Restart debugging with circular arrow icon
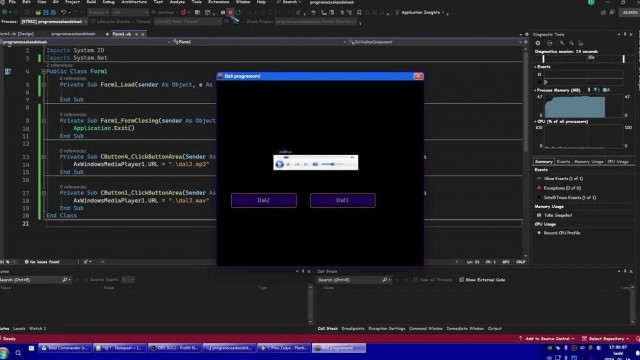Viewport: 640px width, 360px height. (238, 13)
